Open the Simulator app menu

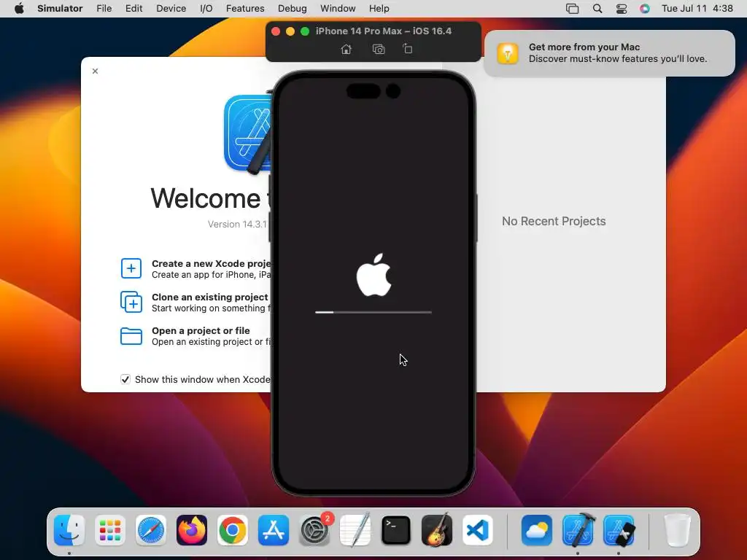coord(60,9)
